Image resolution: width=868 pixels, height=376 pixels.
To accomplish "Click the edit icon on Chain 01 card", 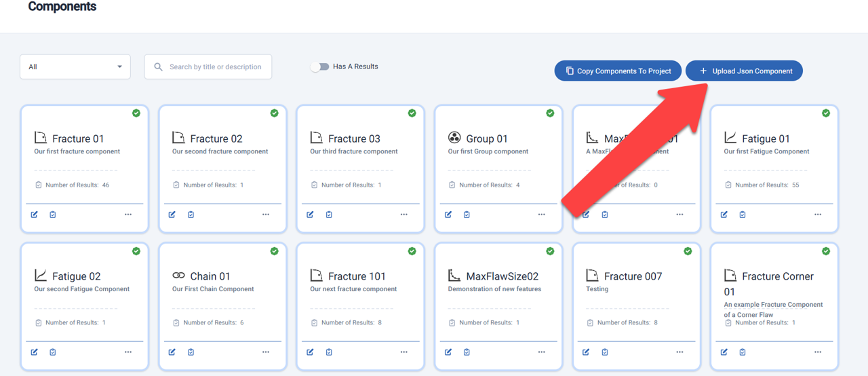I will point(172,352).
